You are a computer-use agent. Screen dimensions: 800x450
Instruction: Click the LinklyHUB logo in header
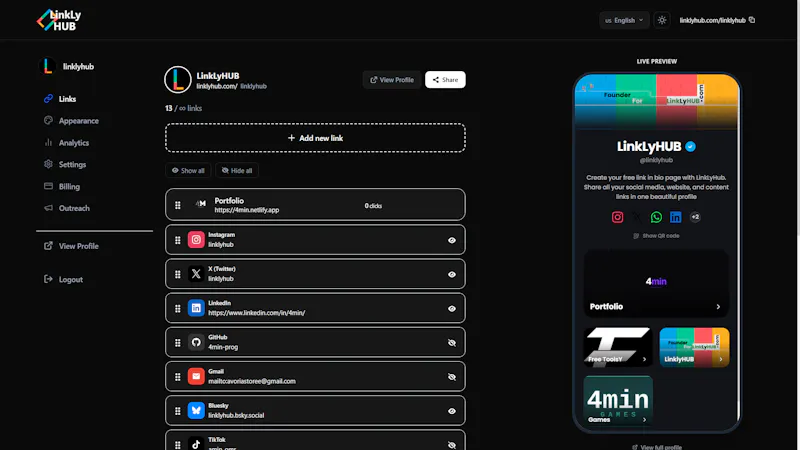[59, 20]
